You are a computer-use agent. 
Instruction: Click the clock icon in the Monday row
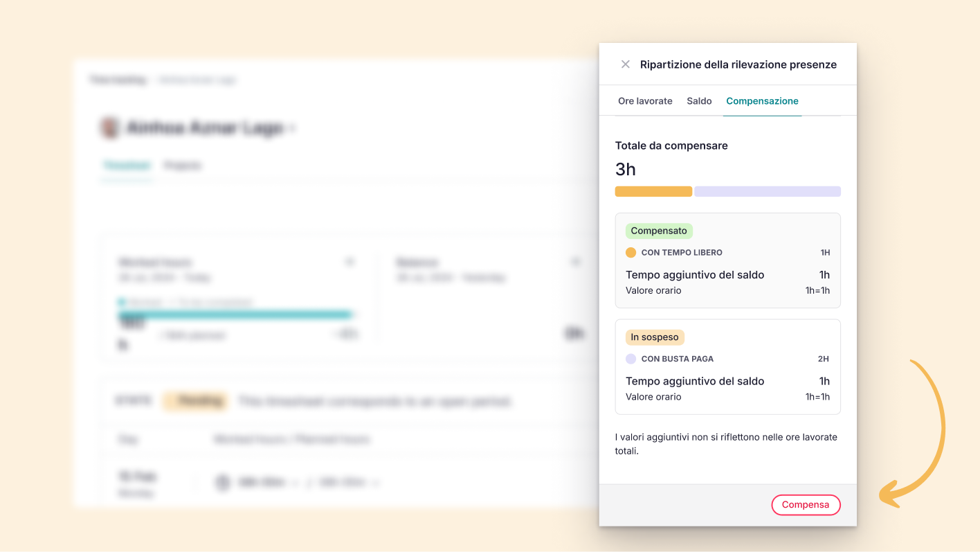click(223, 482)
